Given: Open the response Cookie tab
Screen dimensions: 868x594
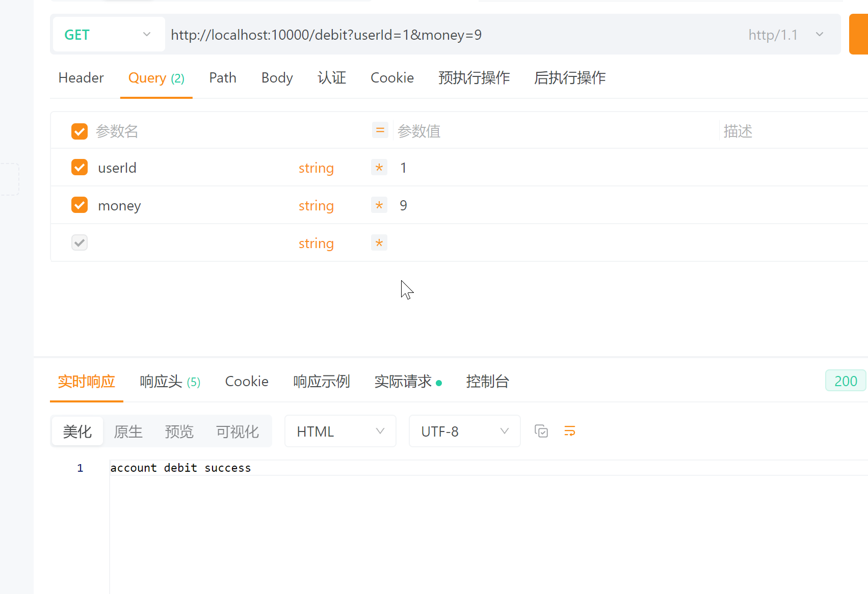Looking at the screenshot, I should click(x=247, y=381).
